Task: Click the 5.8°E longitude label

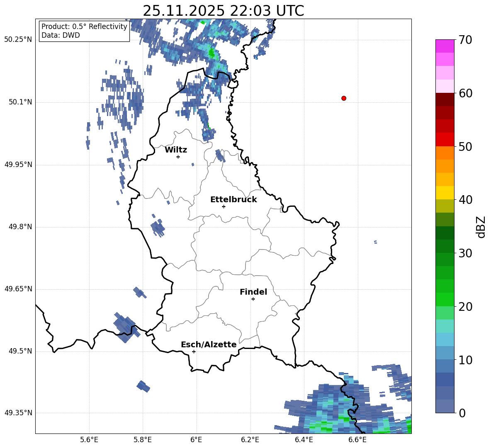Action: pyautogui.click(x=143, y=440)
